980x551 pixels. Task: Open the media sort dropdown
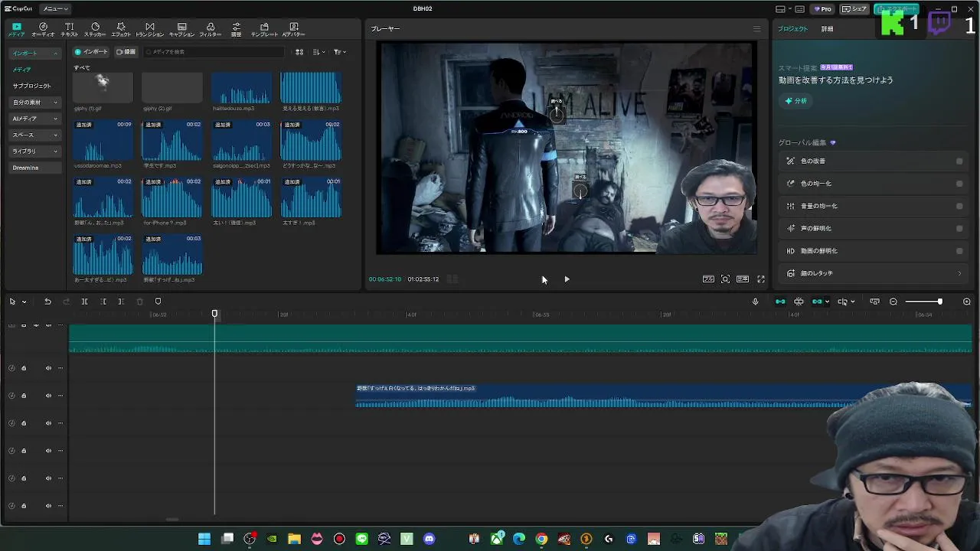click(318, 52)
